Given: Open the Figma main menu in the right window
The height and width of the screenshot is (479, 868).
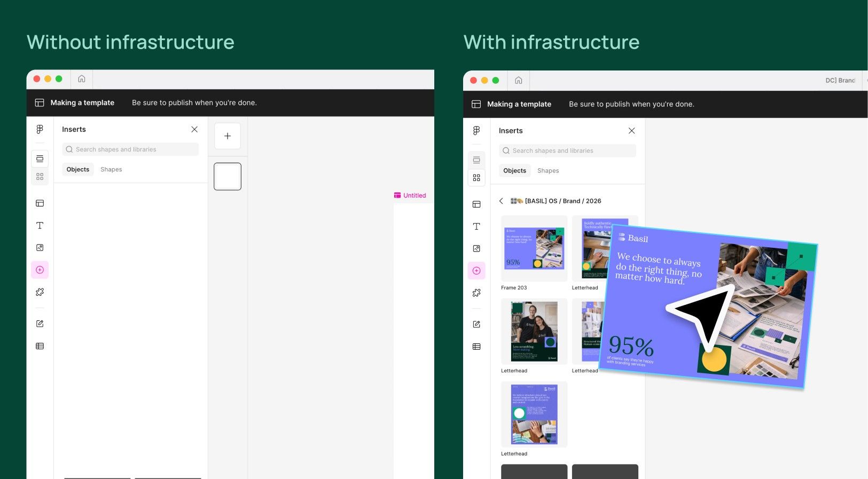Looking at the screenshot, I should tap(476, 130).
